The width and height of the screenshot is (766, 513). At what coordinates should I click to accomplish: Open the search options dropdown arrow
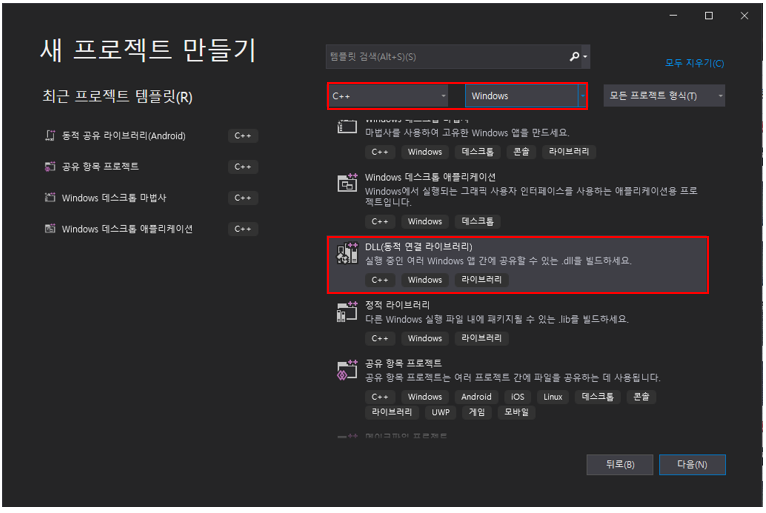[585, 57]
